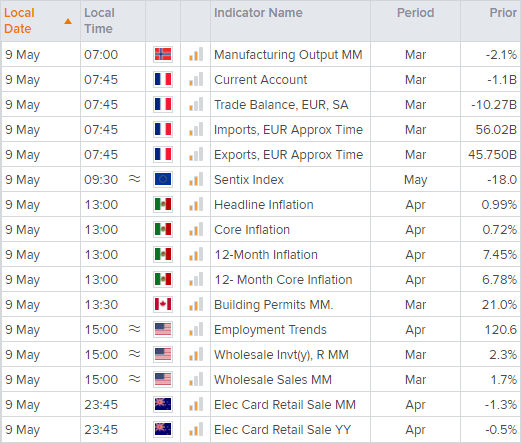Screen dimensions: 521x443
Task: Click the Canada flag for Building Permits
Action: 163,304
